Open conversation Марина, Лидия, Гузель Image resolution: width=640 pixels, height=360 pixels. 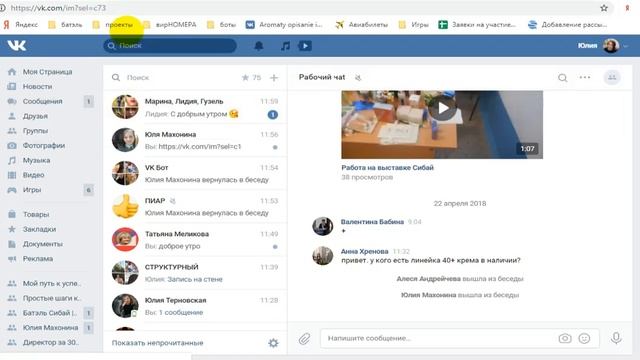coord(195,107)
